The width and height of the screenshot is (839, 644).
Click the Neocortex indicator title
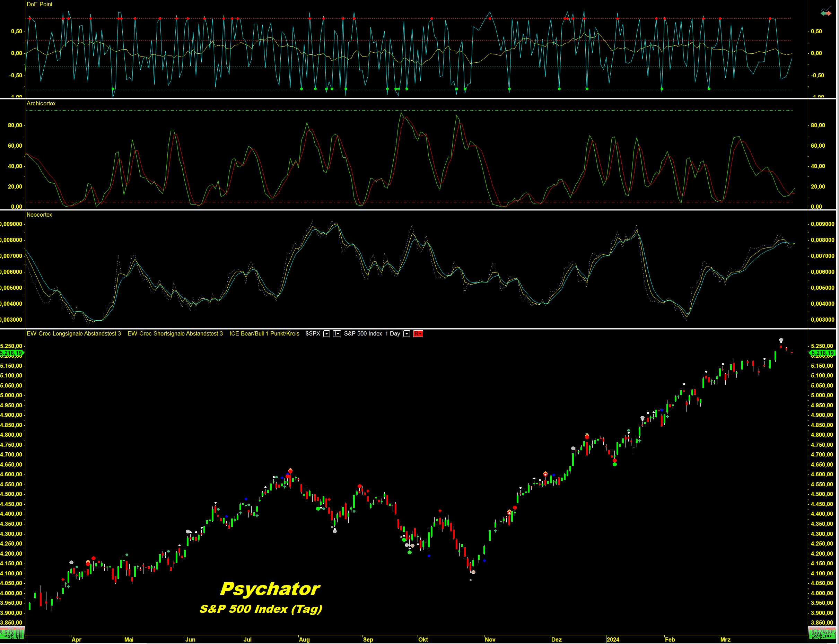[39, 215]
